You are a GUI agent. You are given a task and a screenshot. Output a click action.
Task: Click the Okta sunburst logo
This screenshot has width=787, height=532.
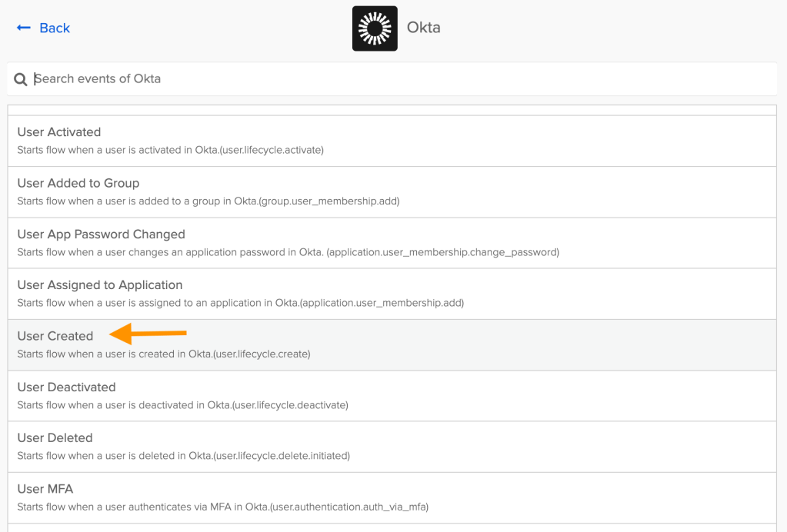375,28
